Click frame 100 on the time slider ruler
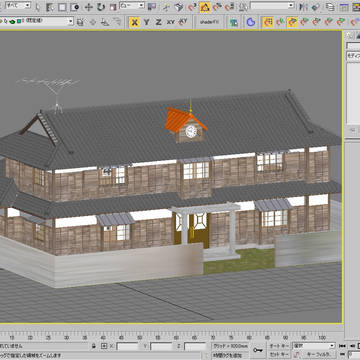Image resolution: width=360 pixels, height=360 pixels. (322, 337)
